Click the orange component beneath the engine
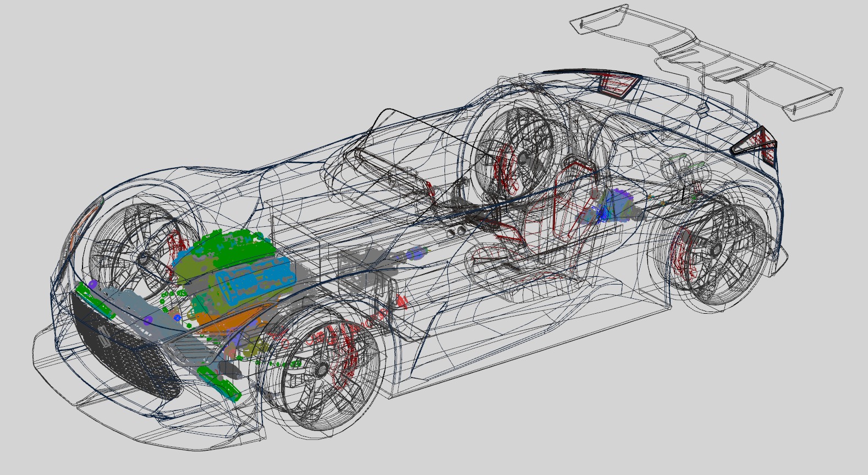The width and height of the screenshot is (868, 475). 231,324
